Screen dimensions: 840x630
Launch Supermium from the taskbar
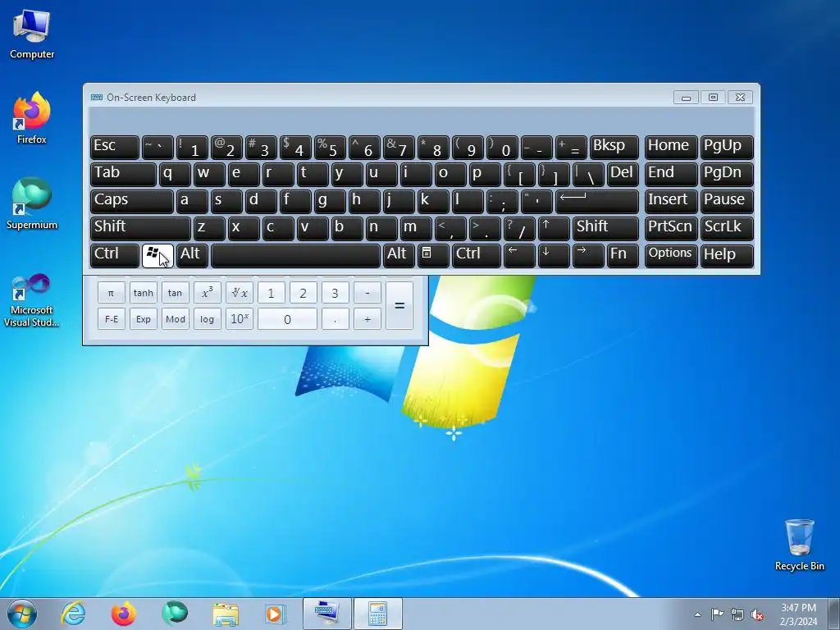tap(175, 614)
